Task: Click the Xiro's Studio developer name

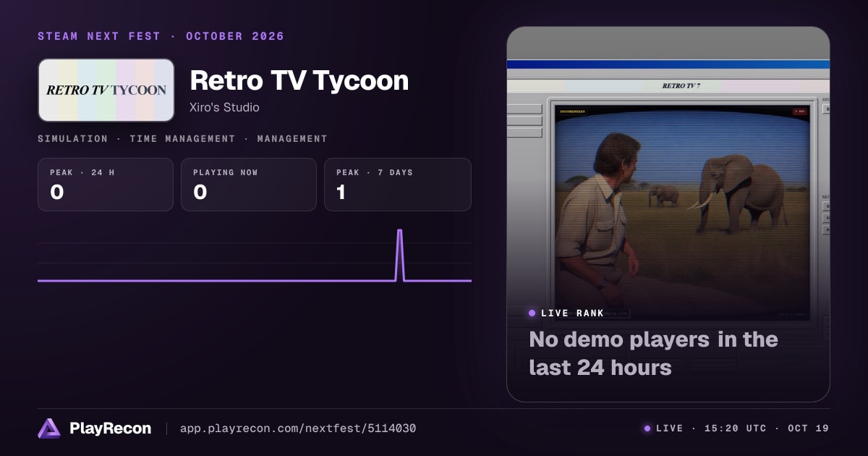Action: pyautogui.click(x=224, y=107)
